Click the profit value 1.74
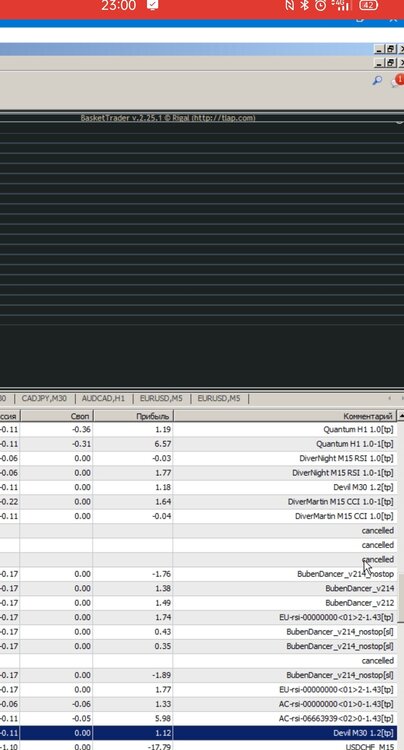The image size is (404, 750). point(163,618)
